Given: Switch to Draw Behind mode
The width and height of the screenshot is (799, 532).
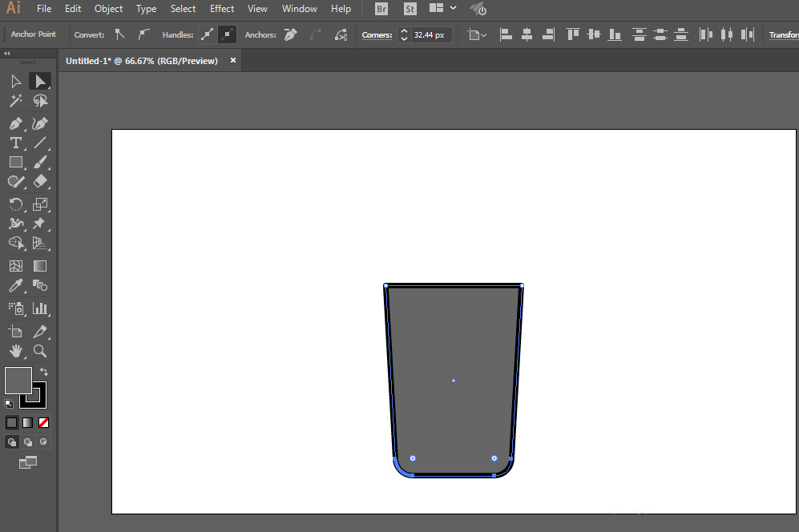Looking at the screenshot, I should point(28,441).
